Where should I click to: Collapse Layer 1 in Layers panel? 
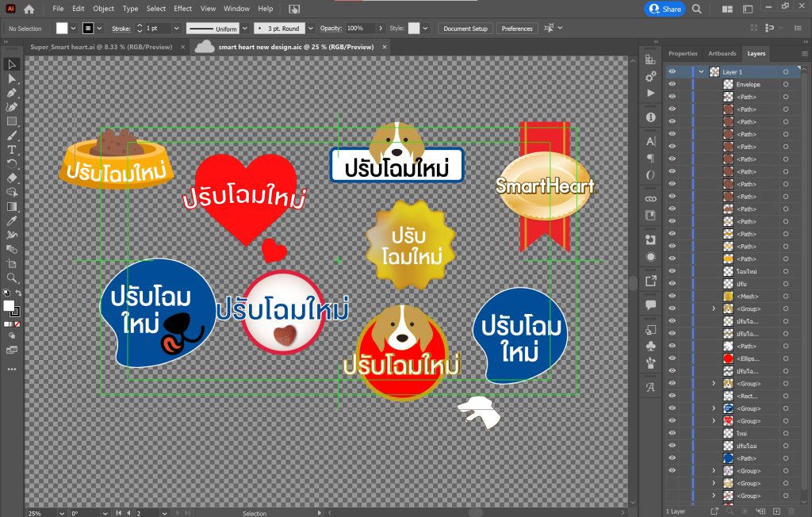point(701,71)
